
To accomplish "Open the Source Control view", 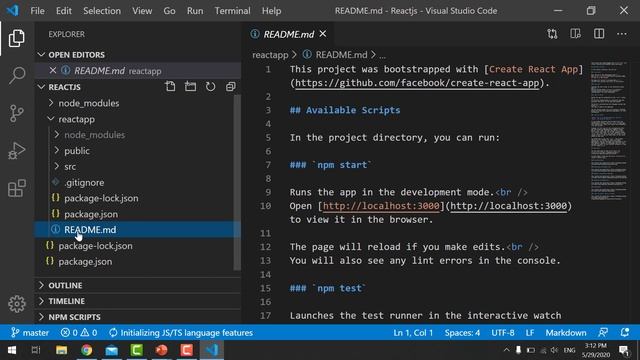I will (17, 113).
